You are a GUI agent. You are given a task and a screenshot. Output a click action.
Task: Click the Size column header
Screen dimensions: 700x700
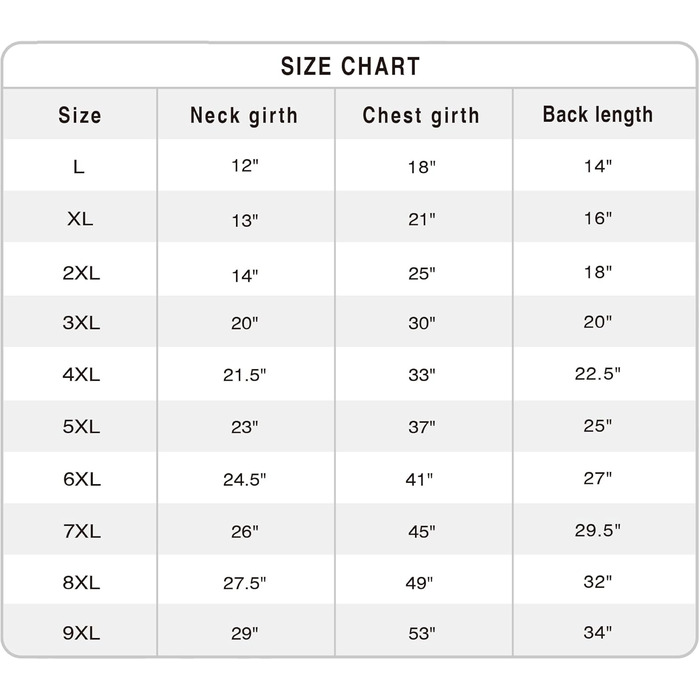[80, 115]
